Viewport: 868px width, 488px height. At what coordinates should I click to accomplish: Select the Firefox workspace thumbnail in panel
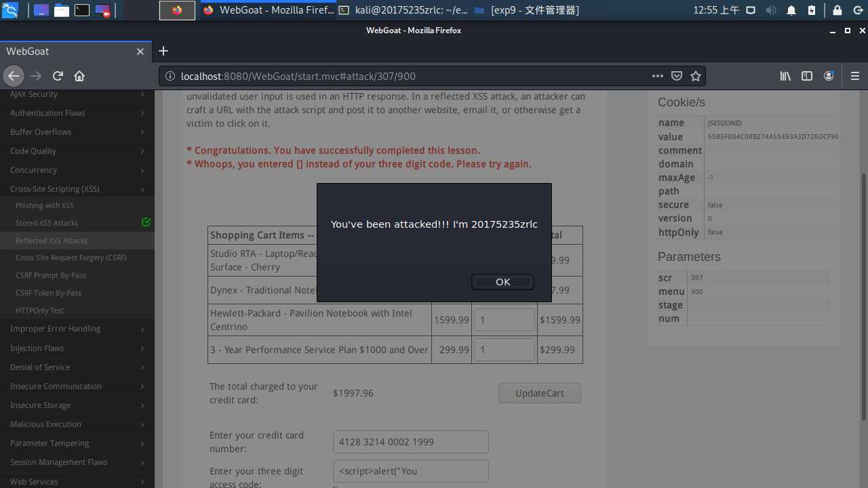coord(177,10)
